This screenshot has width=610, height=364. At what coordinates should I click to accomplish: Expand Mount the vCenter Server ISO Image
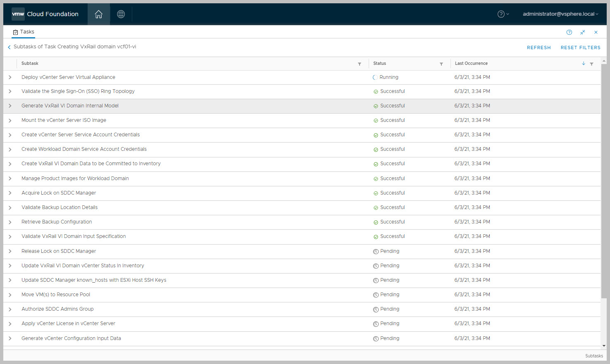10,121
